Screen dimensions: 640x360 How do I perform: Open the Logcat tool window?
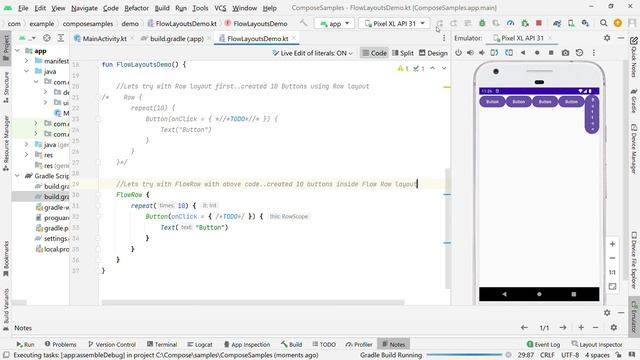pos(200,344)
